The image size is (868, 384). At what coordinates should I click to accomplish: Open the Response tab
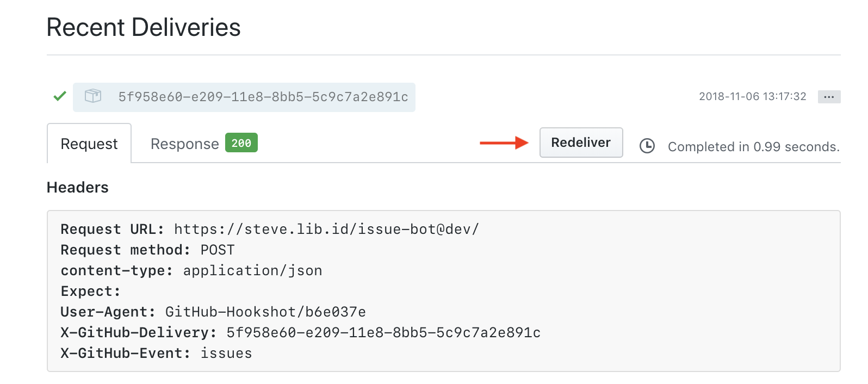click(185, 144)
